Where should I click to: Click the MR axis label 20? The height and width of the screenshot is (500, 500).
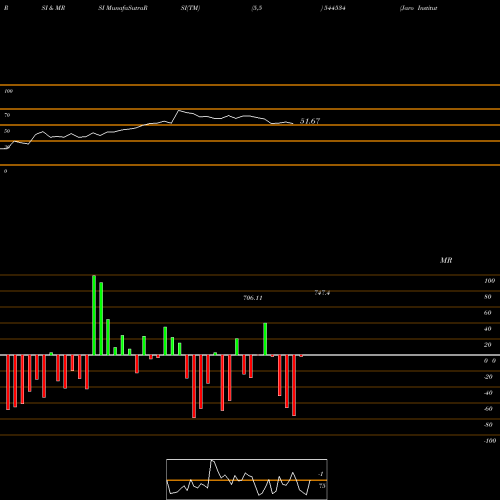tap(488, 345)
